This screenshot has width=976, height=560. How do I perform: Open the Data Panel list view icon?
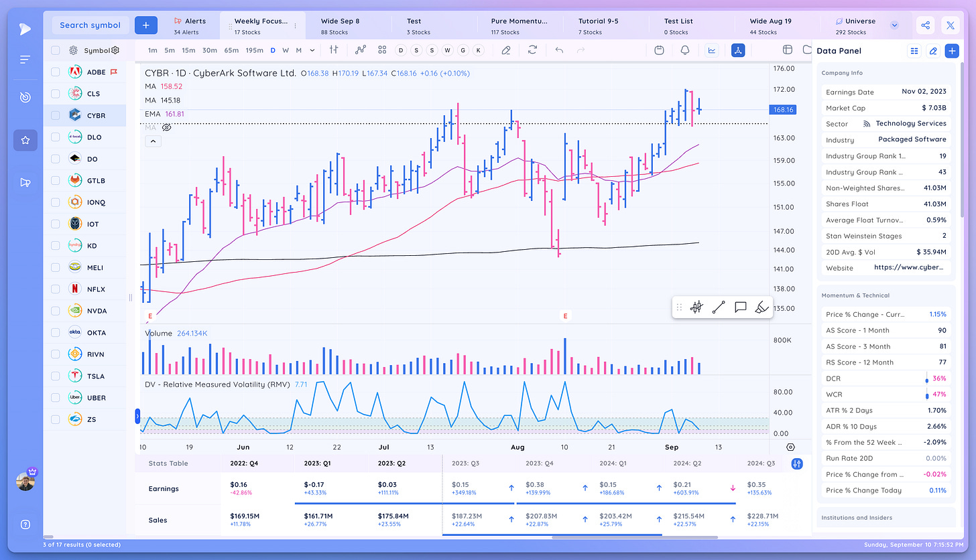[914, 51]
